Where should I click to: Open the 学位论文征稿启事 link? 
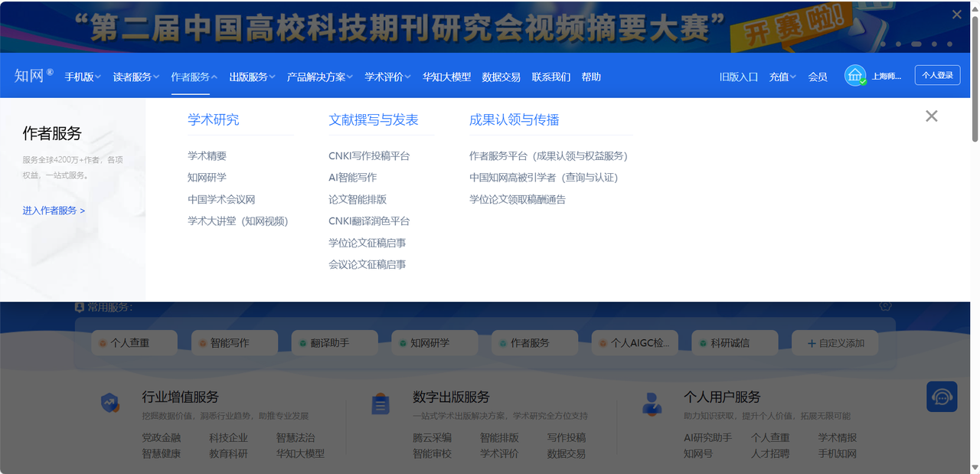pos(367,243)
